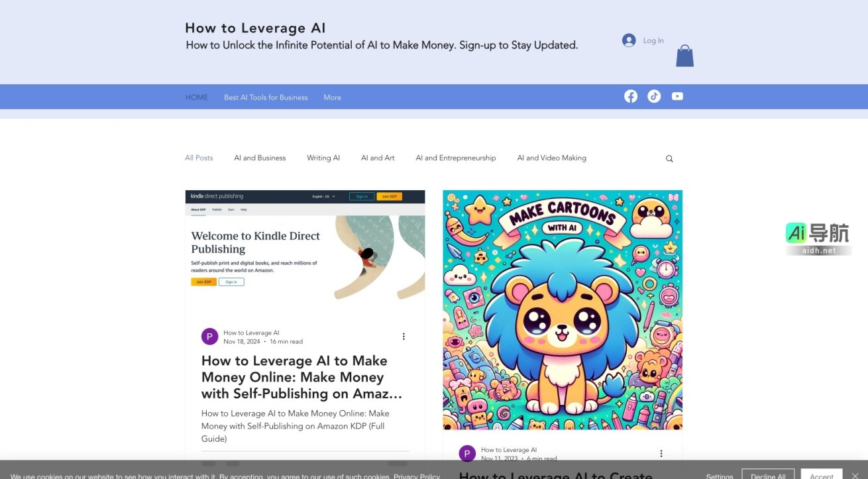This screenshot has height=479, width=868.
Task: Open the shopping bag cart icon
Action: click(684, 56)
